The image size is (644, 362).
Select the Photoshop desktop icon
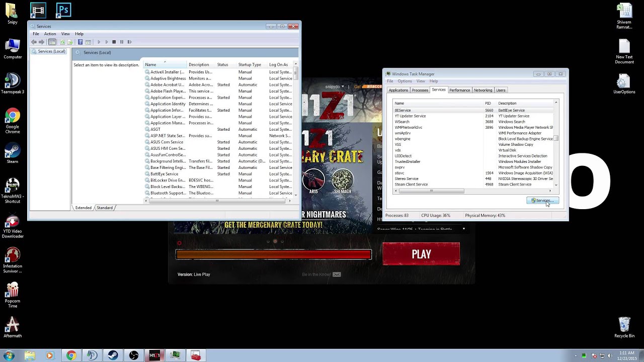[63, 10]
